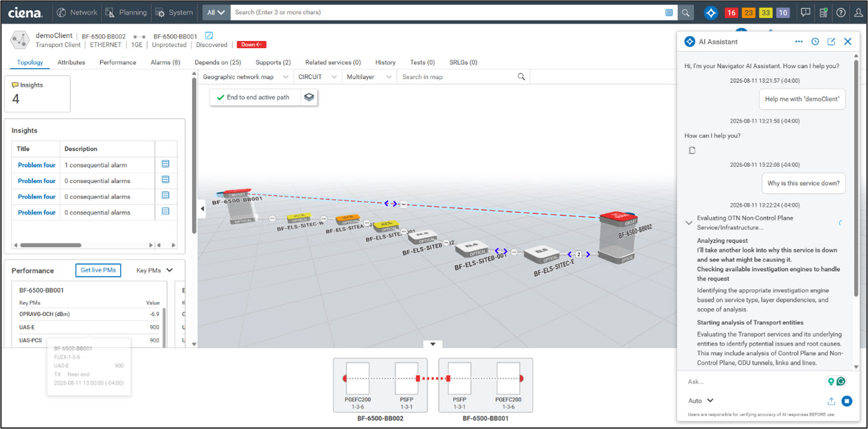Click the main search input field
Image resolution: width=868 pixels, height=429 pixels.
[447, 12]
